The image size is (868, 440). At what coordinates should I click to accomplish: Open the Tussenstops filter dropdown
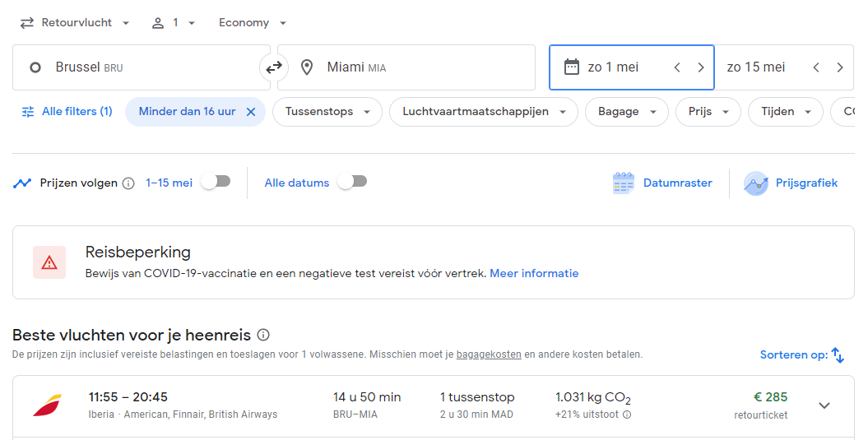click(327, 112)
